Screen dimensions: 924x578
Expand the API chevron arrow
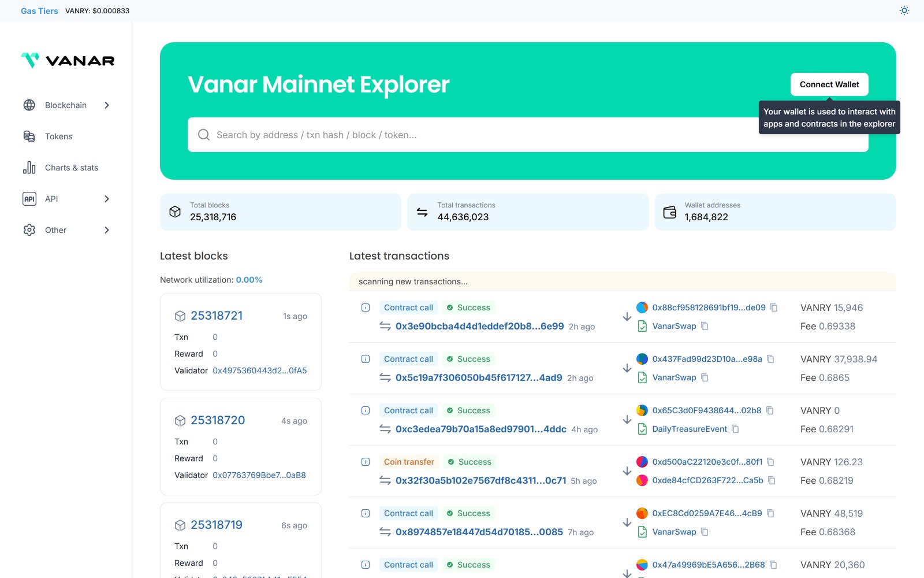[x=107, y=199]
